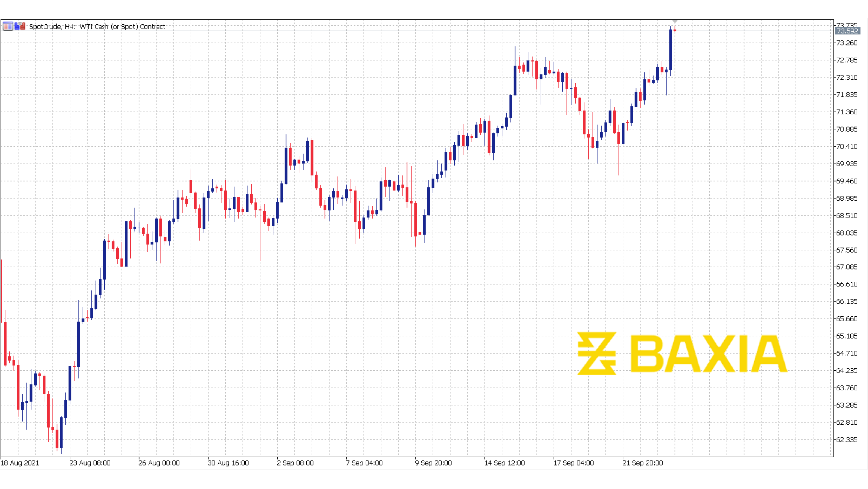Click the 21 Sep 20:00 time label
This screenshot has height=489, width=868.
tap(643, 463)
